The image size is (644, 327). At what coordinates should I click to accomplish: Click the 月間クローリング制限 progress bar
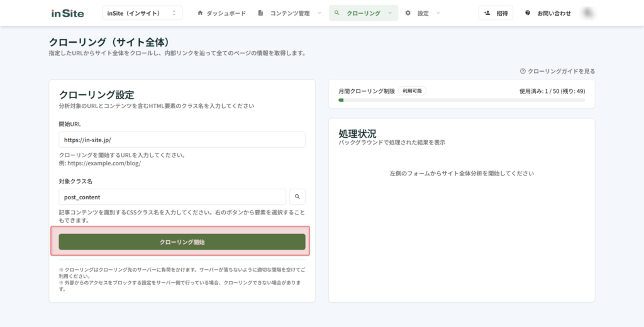tap(461, 100)
